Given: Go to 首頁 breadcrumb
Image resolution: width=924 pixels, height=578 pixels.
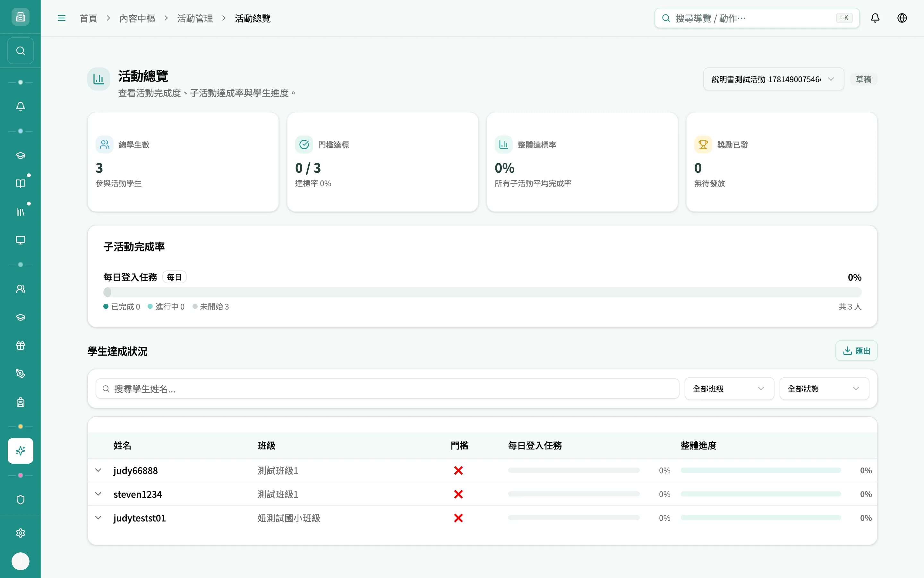Looking at the screenshot, I should coord(88,18).
